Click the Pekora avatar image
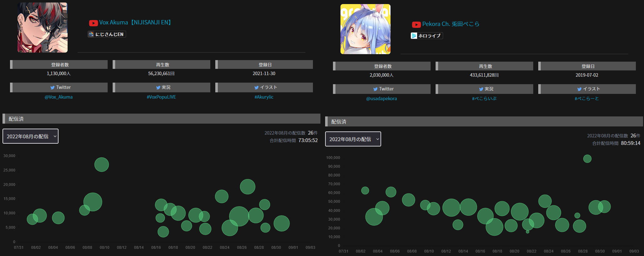This screenshot has height=256, width=644. point(365,29)
